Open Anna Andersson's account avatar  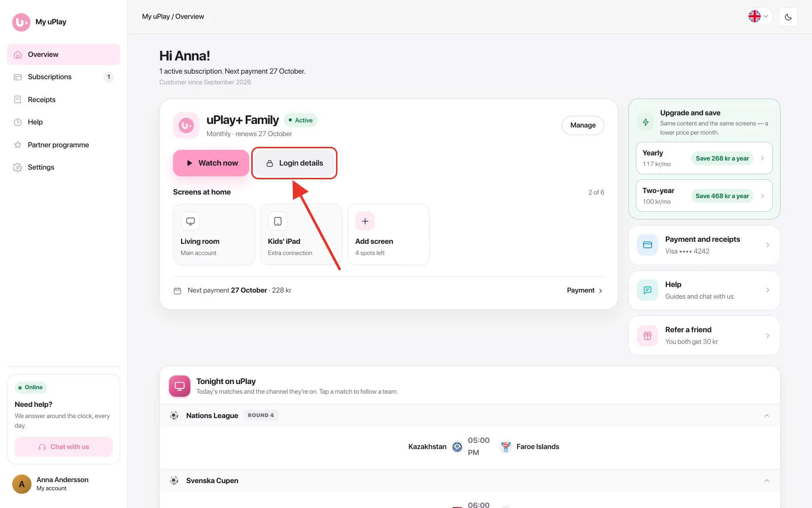tap(22, 484)
